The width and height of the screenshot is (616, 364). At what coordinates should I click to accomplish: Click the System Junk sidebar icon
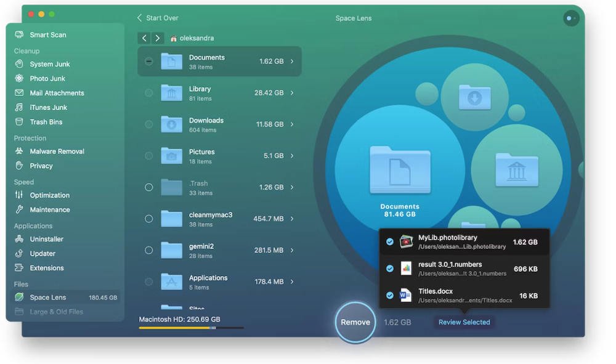[19, 63]
